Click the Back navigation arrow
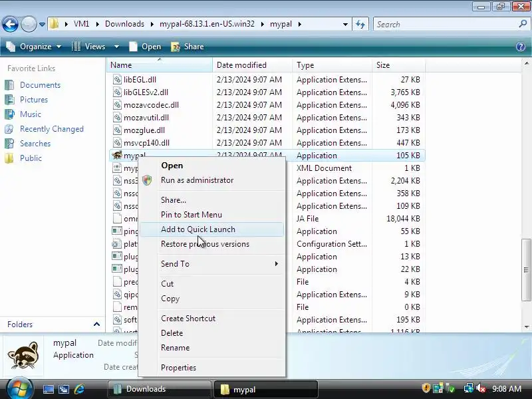The width and height of the screenshot is (532, 399). [10, 24]
